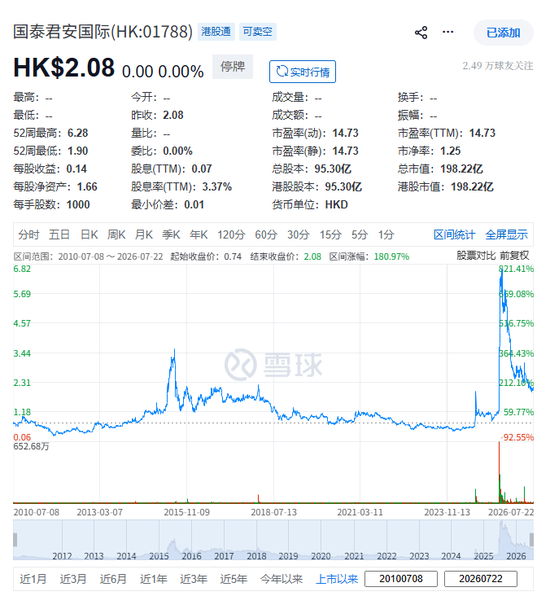Click the 实时行情 refresh button
This screenshot has width=550, height=596.
(302, 71)
